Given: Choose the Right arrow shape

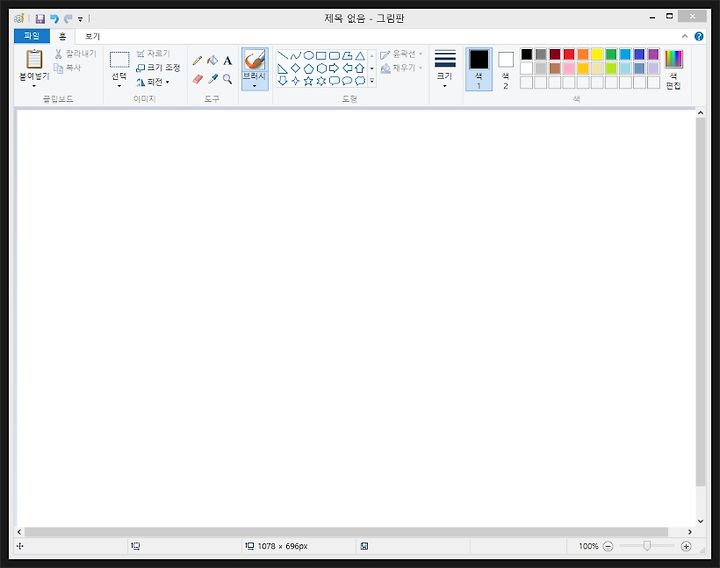Looking at the screenshot, I should (334, 68).
